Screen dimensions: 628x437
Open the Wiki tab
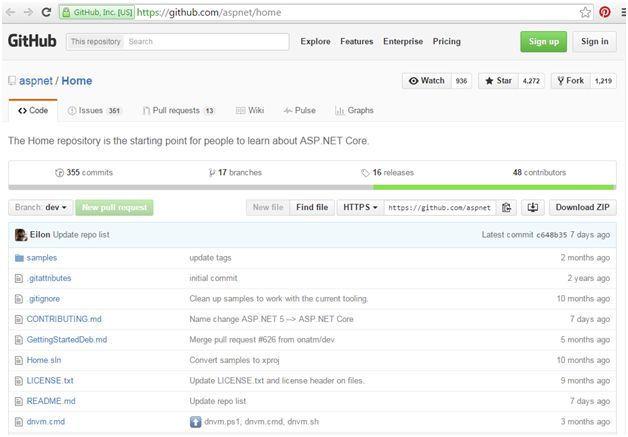point(250,111)
